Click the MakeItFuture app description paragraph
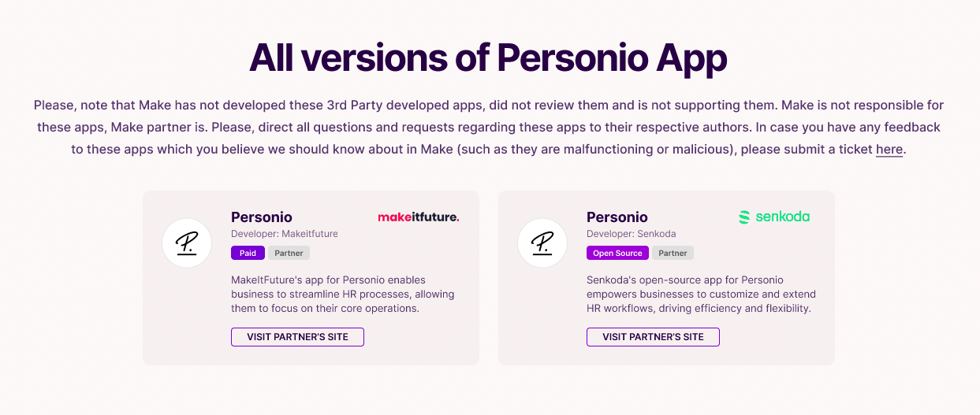Screen dimensions: 980x415 [x=343, y=294]
